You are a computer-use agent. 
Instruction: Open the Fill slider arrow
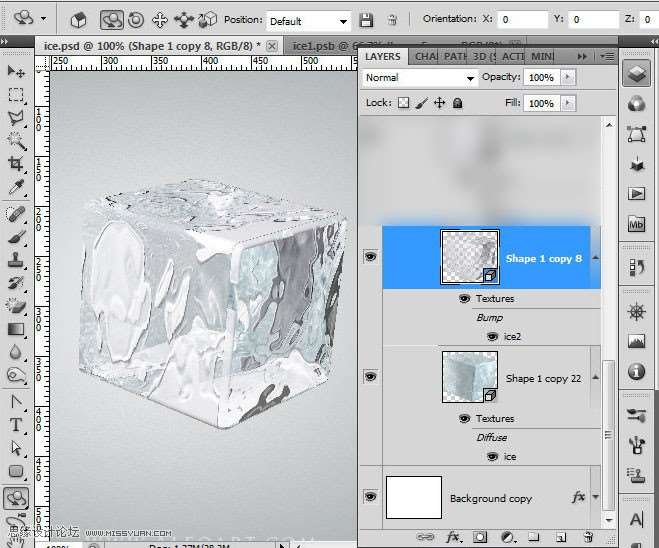point(568,103)
